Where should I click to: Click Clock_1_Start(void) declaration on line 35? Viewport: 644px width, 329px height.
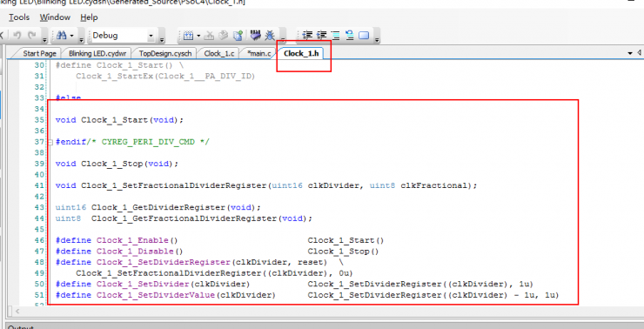tap(132, 120)
